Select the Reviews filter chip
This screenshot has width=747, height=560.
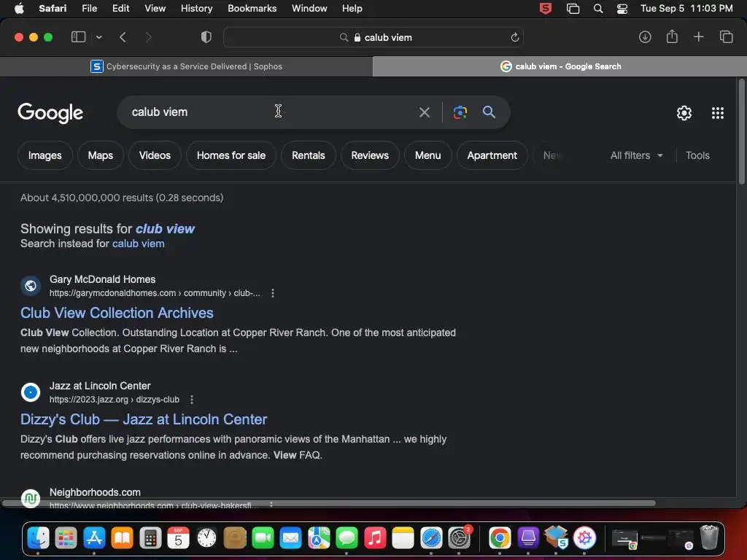tap(370, 155)
